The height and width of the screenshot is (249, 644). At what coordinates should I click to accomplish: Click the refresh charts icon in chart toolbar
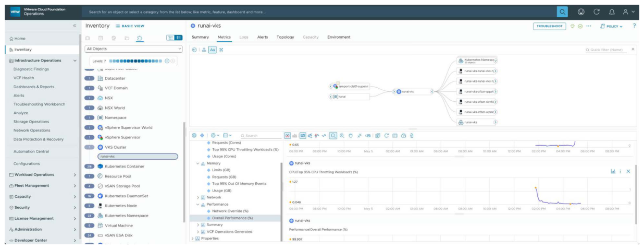(x=387, y=135)
